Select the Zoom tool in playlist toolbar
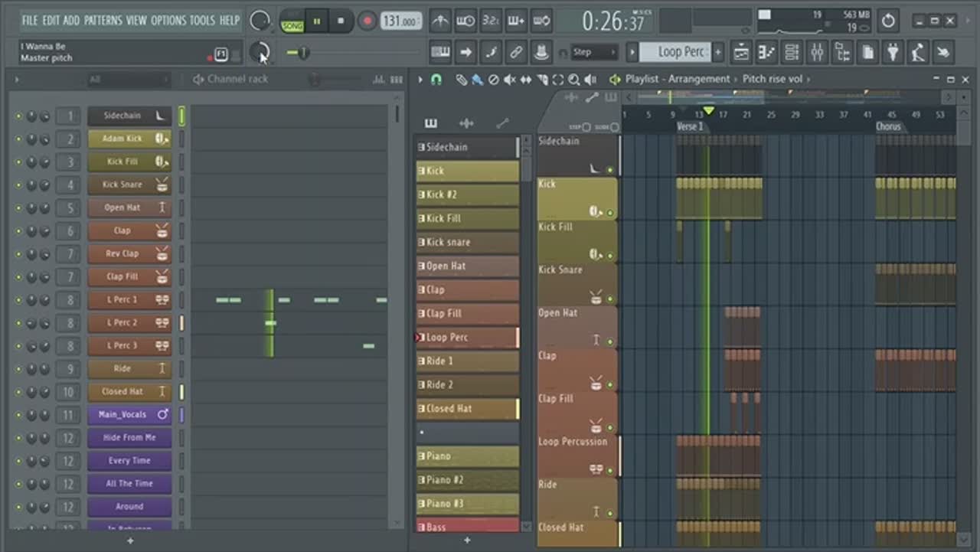This screenshot has width=980, height=552. pyautogui.click(x=574, y=80)
